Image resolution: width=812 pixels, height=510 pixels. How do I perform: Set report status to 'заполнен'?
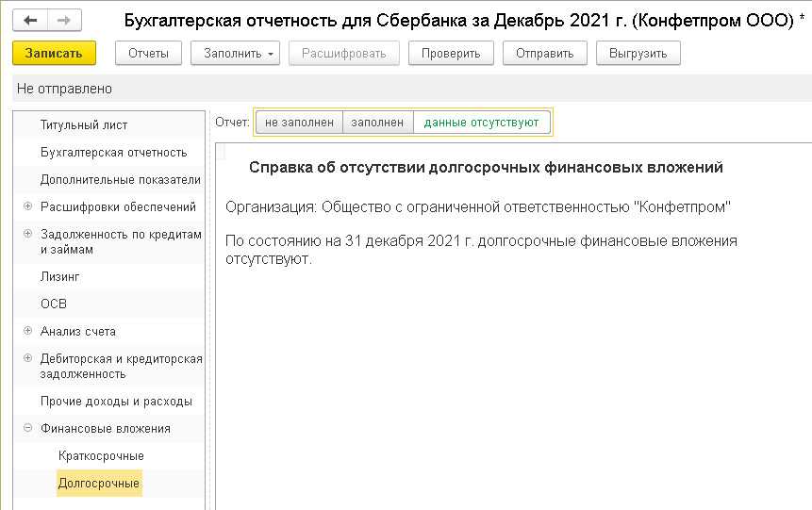pos(378,123)
